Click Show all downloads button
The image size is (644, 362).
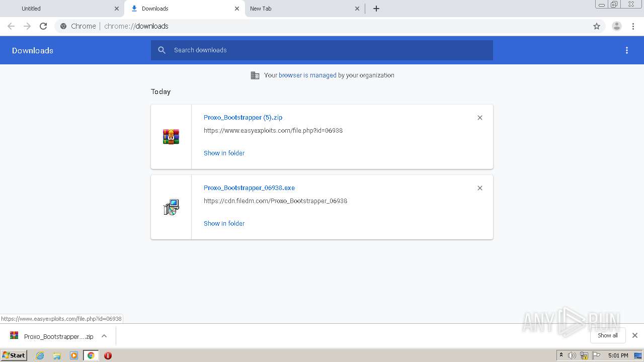pyautogui.click(x=608, y=335)
